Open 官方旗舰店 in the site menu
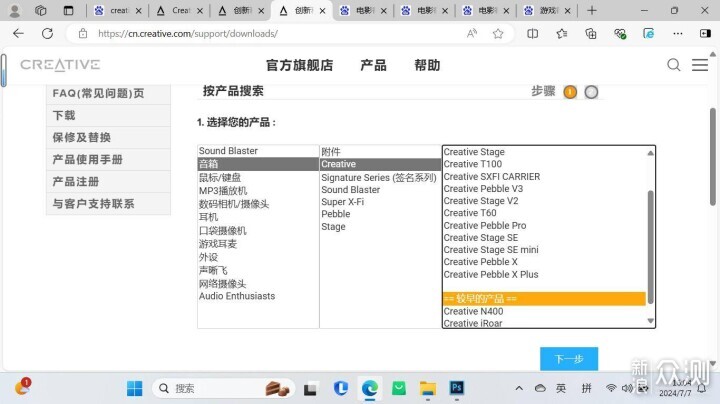The image size is (720, 404). [x=300, y=65]
